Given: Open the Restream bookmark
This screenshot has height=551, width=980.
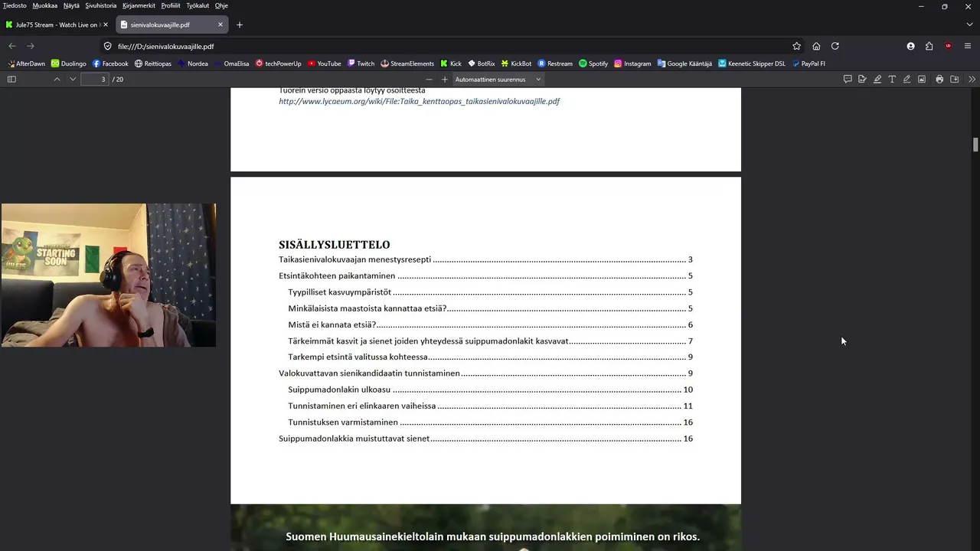Looking at the screenshot, I should (x=555, y=64).
